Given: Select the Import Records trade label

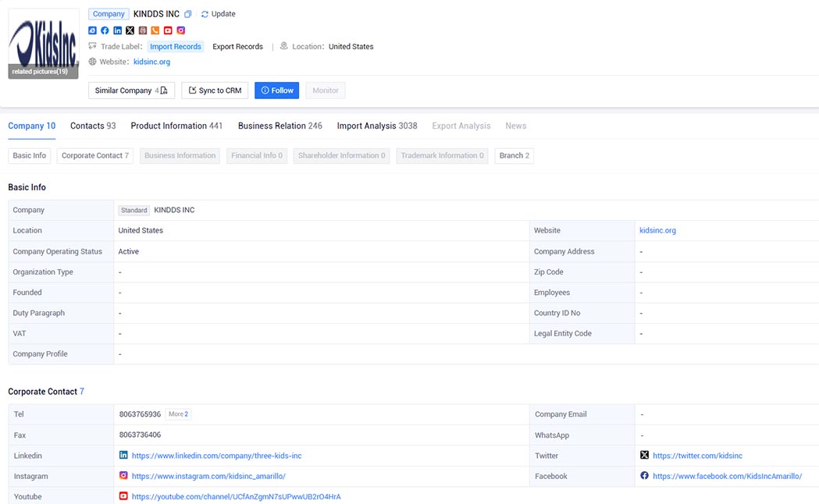Looking at the screenshot, I should coord(176,47).
